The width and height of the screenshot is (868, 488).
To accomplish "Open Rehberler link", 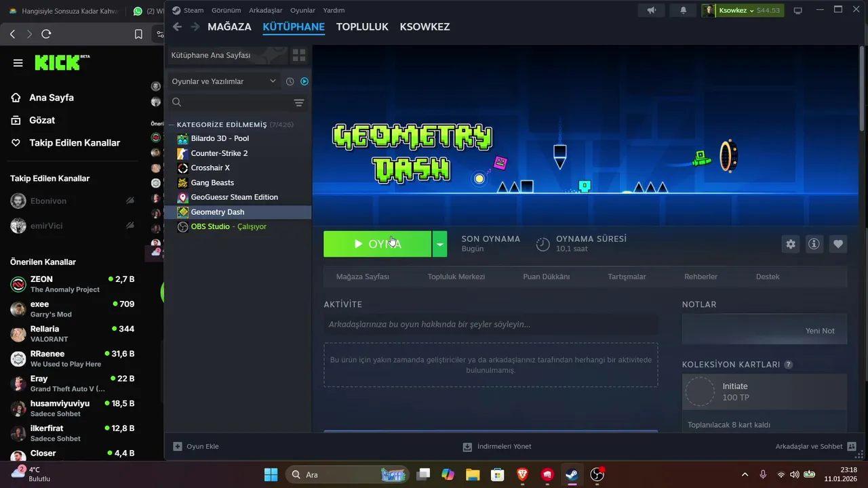I will (x=701, y=277).
